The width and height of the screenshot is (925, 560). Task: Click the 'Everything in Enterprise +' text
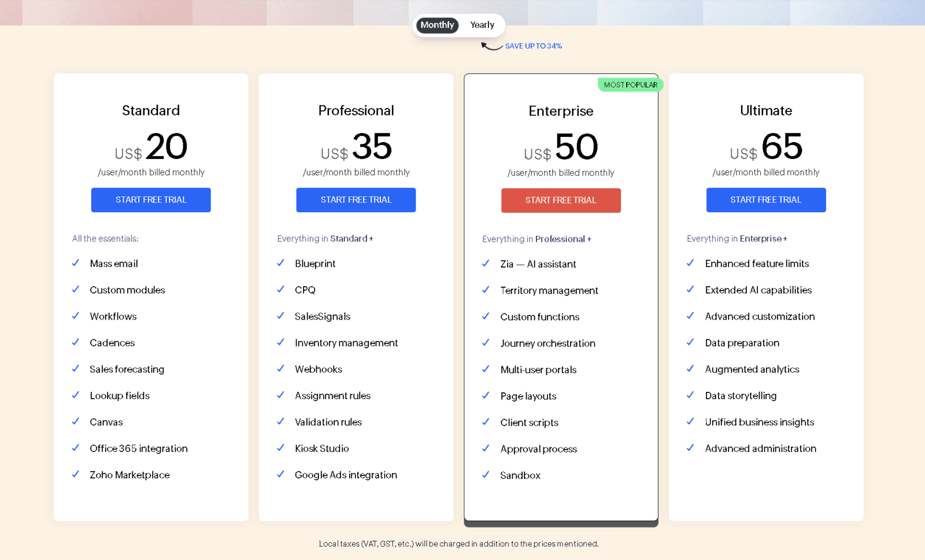click(x=737, y=239)
